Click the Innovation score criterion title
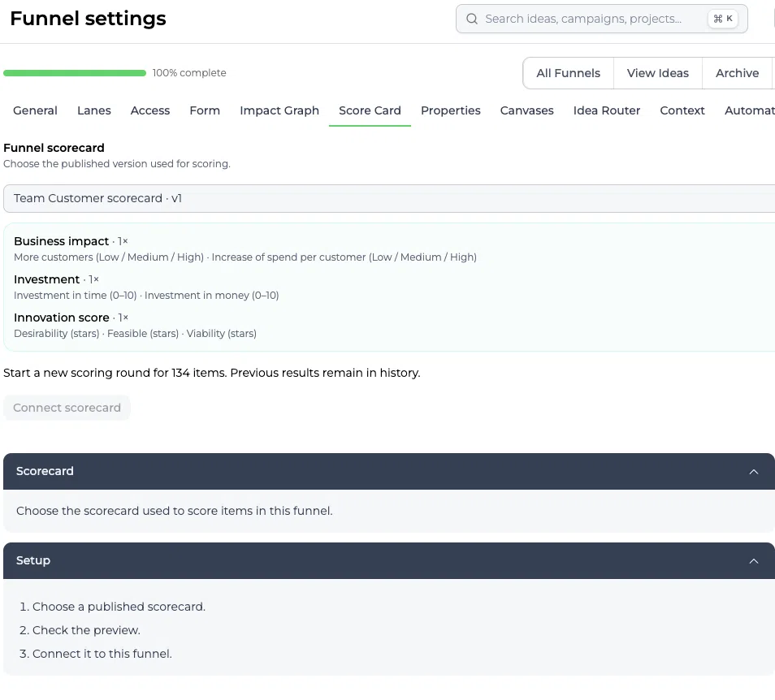Viewport: 775px width, 700px height. click(61, 318)
